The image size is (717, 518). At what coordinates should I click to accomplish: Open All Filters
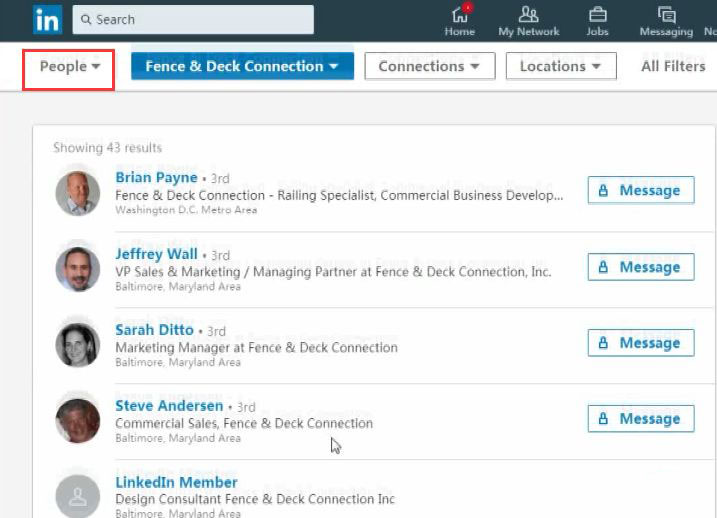pyautogui.click(x=673, y=66)
